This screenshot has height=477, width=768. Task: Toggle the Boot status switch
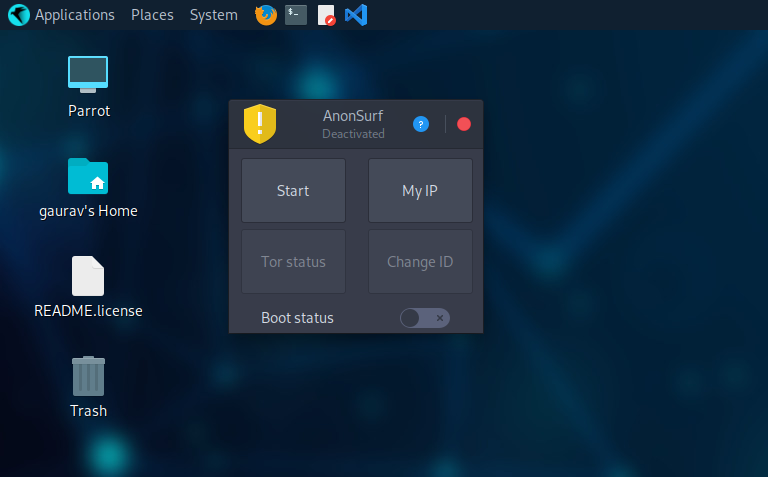pos(425,318)
